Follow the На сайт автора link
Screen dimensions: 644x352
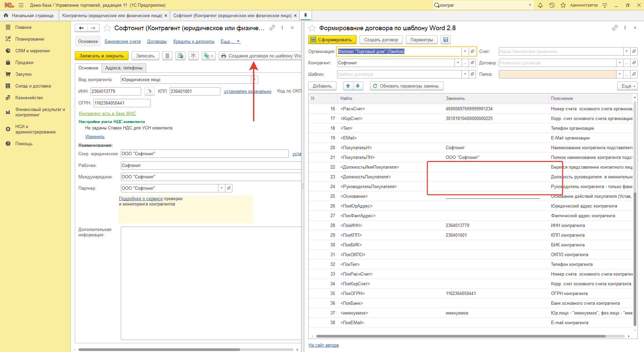pos(323,345)
